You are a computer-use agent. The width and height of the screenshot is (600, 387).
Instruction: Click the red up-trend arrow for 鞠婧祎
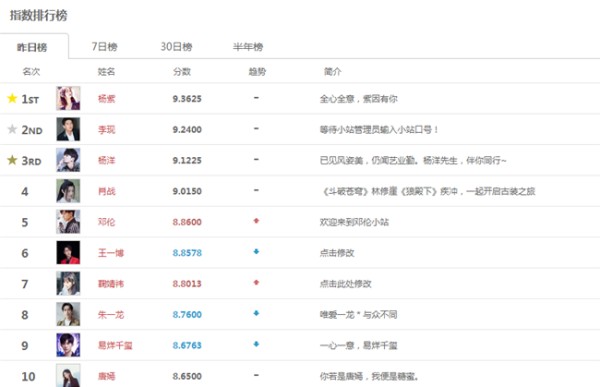pyautogui.click(x=256, y=282)
